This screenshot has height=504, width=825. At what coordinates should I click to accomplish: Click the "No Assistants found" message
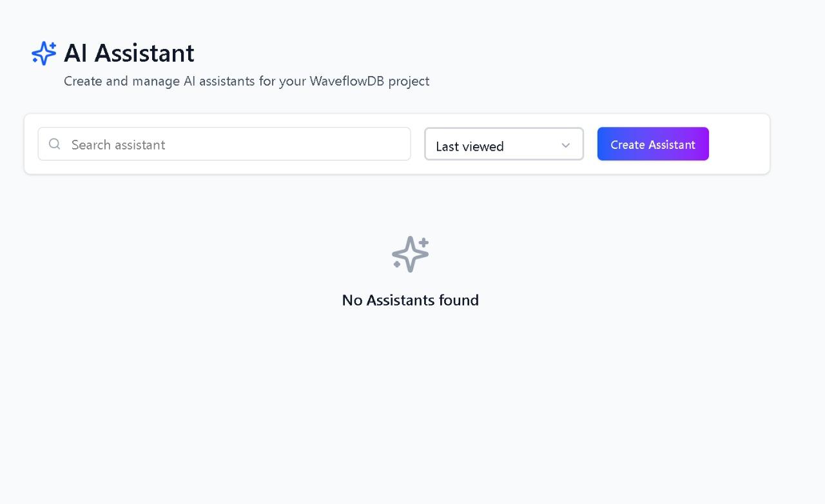coord(410,300)
